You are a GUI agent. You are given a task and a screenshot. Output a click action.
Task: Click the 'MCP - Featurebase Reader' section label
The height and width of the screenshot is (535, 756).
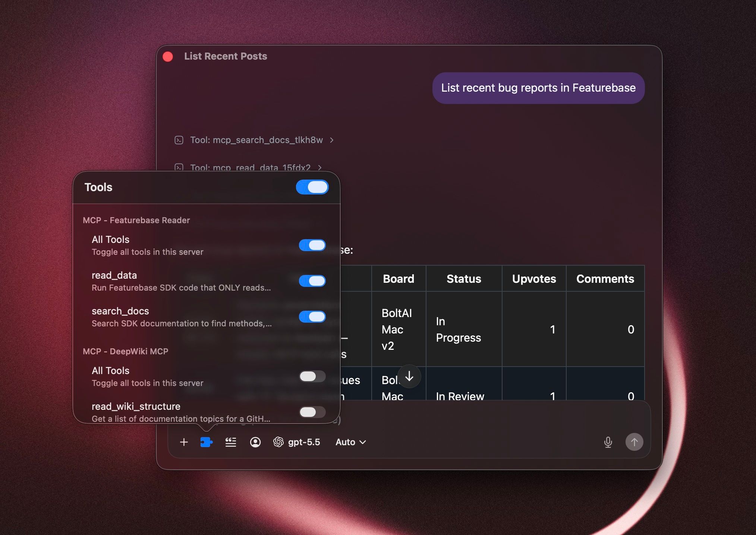point(136,220)
